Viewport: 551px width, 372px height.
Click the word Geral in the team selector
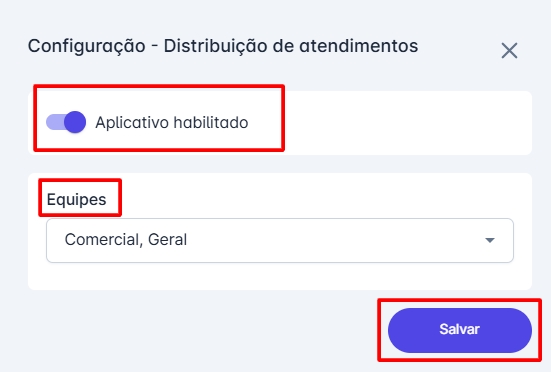coord(167,240)
